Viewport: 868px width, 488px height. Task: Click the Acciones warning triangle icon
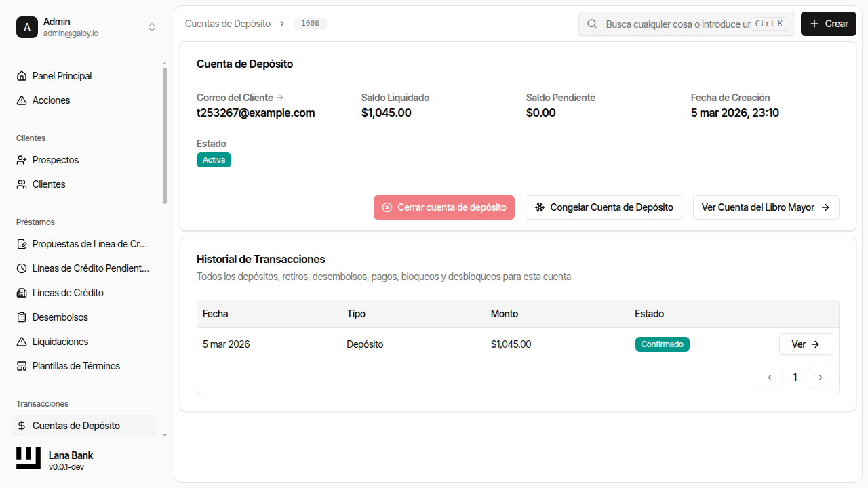point(22,100)
